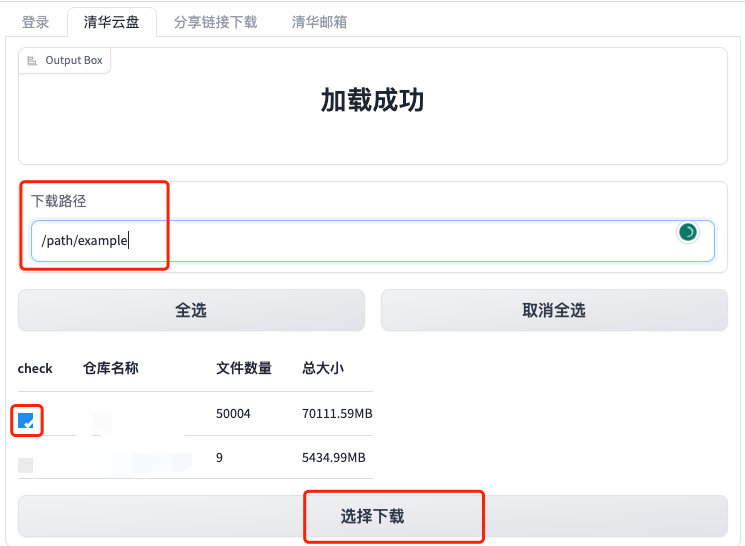Uncheck the first repository row checkbox
This screenshot has width=745, height=546.
click(26, 420)
